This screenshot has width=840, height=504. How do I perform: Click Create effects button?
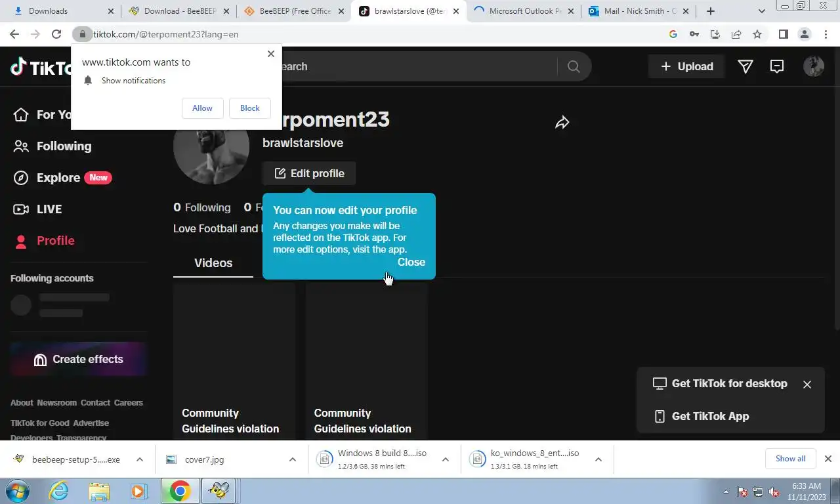pyautogui.click(x=79, y=359)
